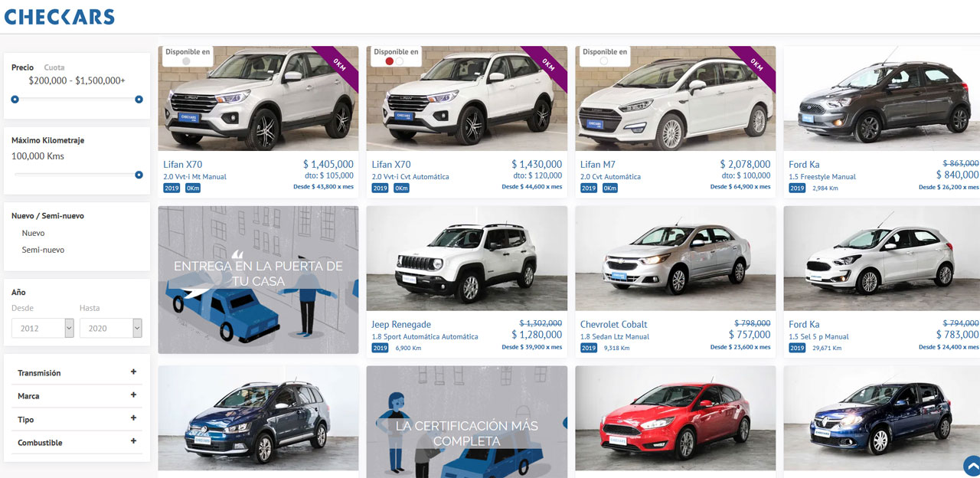The height and width of the screenshot is (478, 980).
Task: Expand the Tipo filter section
Action: click(77, 419)
